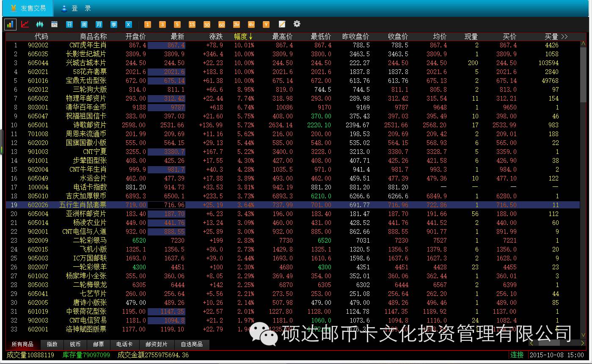Open the gear settings icon
This screenshot has width=592, height=364.
297,24
